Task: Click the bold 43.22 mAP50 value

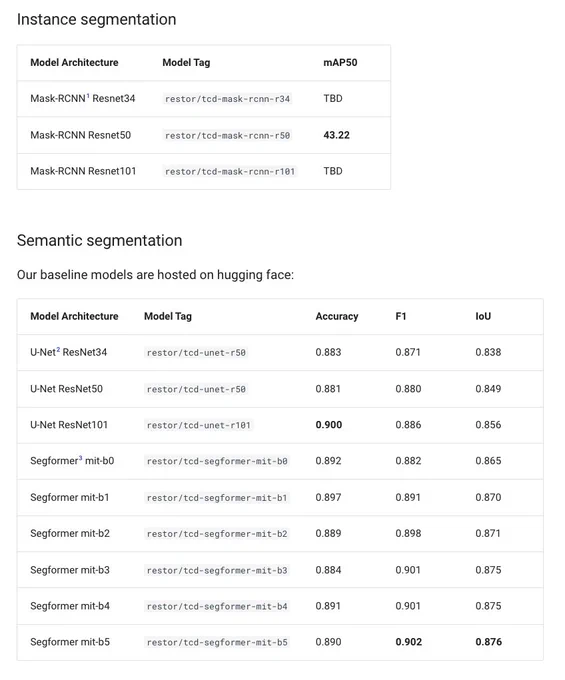Action: click(336, 135)
